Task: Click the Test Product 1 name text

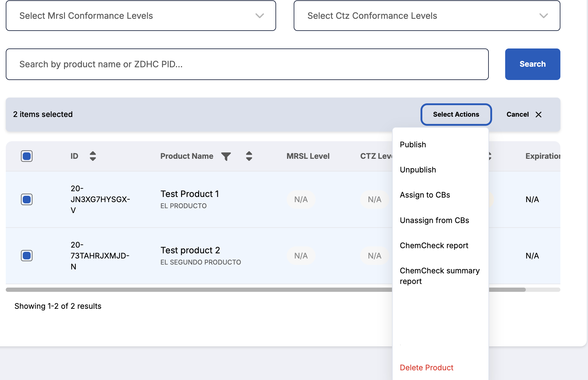Action: click(x=190, y=194)
